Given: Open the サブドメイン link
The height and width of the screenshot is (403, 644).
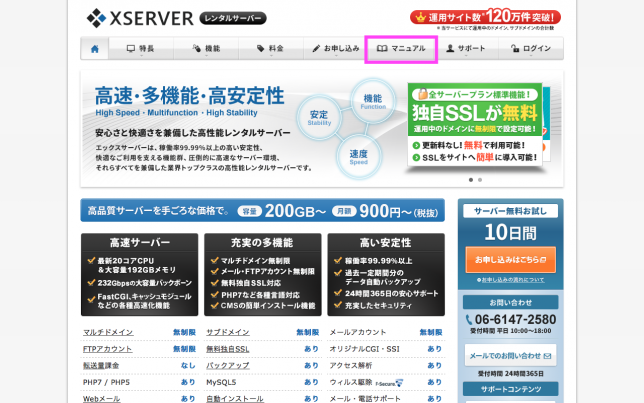Looking at the screenshot, I should coord(228,332).
